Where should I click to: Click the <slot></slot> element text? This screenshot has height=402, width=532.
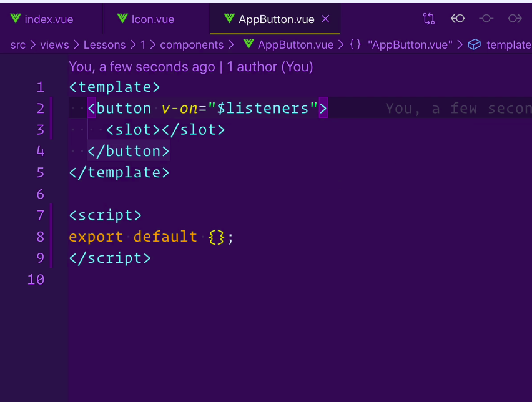[165, 130]
